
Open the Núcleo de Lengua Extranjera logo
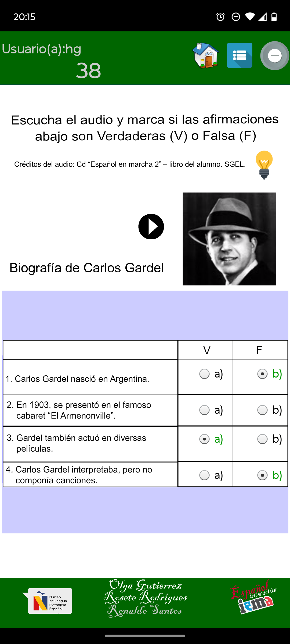[48, 601]
